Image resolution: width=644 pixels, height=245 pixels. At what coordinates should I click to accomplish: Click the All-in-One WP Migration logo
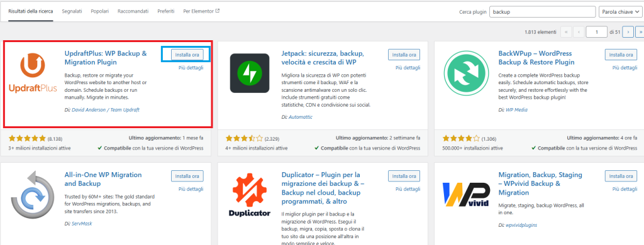point(33,195)
